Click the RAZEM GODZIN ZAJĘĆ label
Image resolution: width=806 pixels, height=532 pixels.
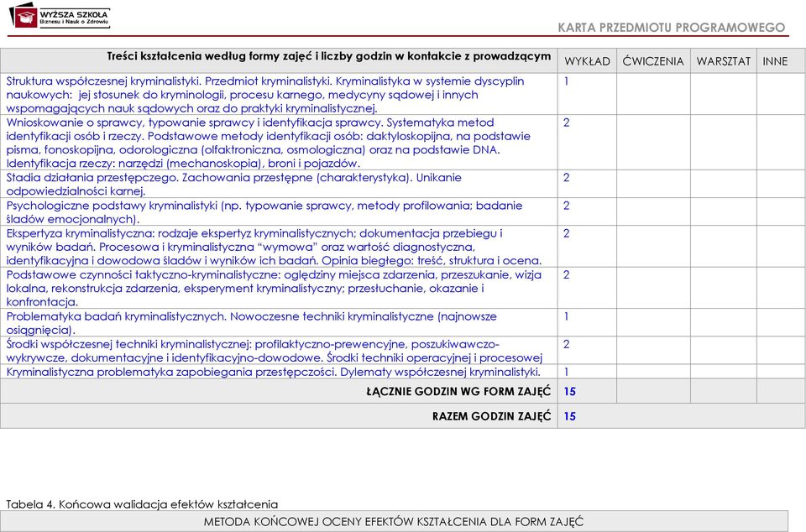(x=491, y=416)
